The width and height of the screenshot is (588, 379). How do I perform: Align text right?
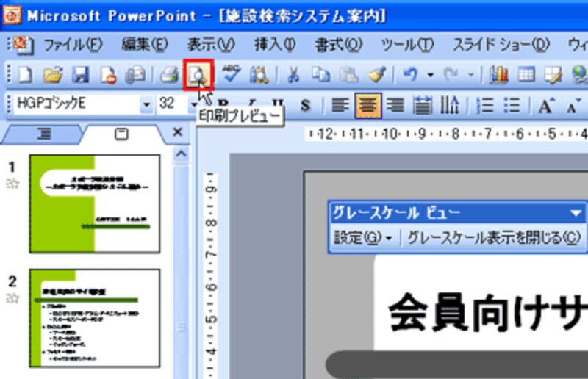pos(395,105)
